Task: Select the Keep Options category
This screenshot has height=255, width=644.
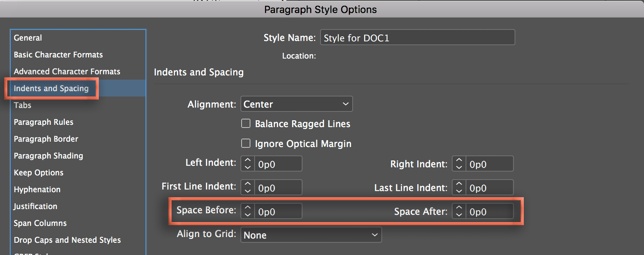Action: pyautogui.click(x=39, y=173)
